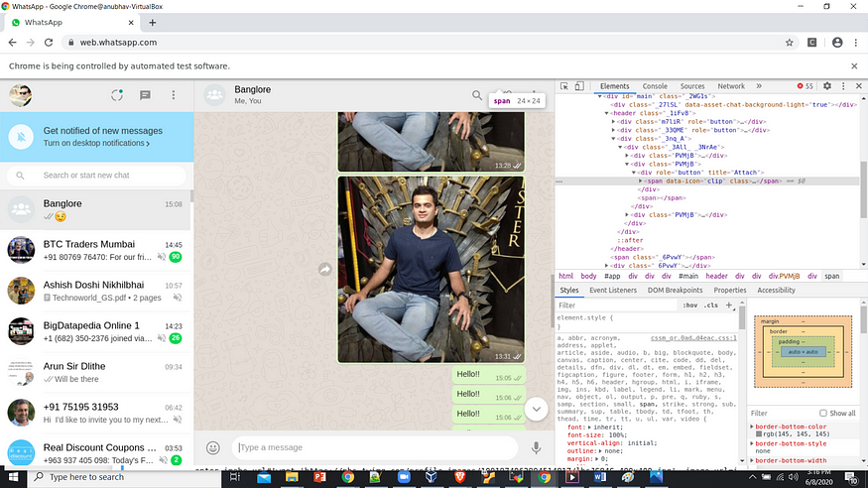Open the Ashish Doshi Nikhilbhai chat
The height and width of the screenshot is (488, 868).
95,291
